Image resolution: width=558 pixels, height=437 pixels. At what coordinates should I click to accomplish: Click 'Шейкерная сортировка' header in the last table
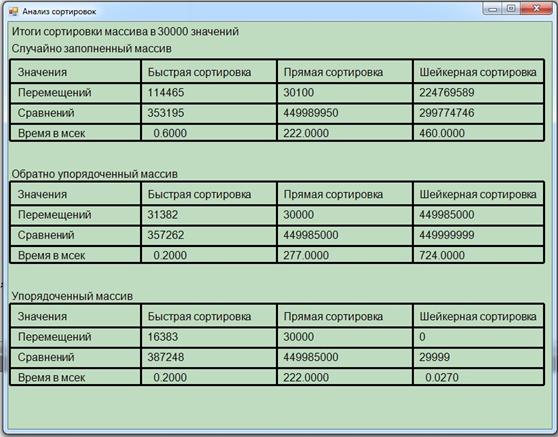478,316
